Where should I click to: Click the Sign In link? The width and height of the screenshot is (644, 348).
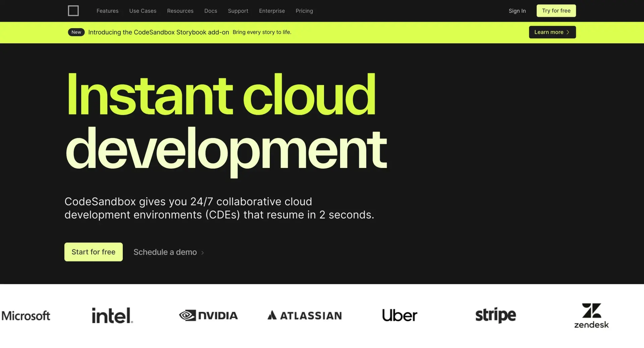pos(517,11)
